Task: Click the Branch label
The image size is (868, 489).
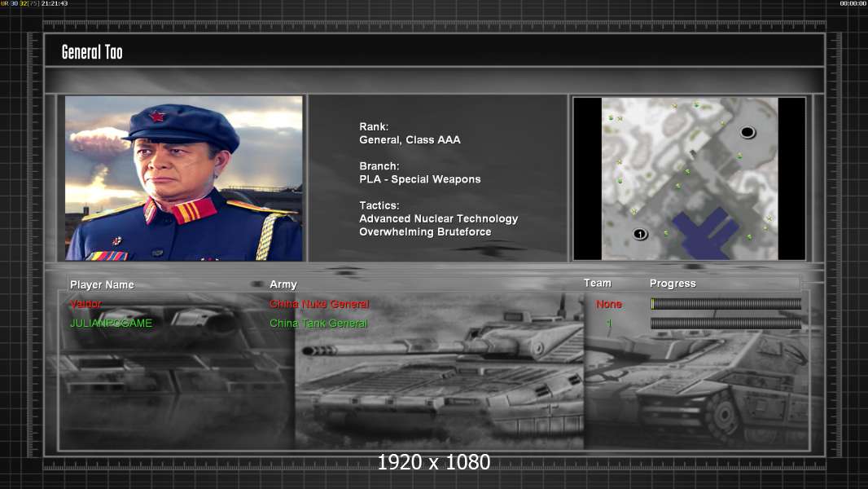Action: [x=379, y=166]
